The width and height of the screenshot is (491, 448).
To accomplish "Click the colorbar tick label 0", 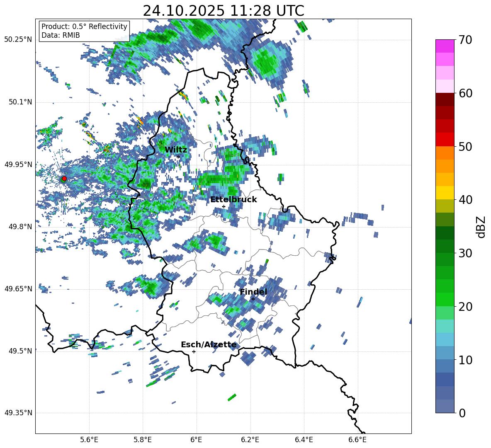I will pyautogui.click(x=462, y=413).
